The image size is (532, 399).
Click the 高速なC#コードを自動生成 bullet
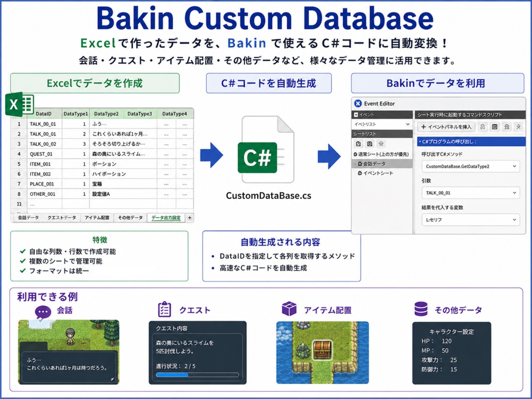[263, 268]
